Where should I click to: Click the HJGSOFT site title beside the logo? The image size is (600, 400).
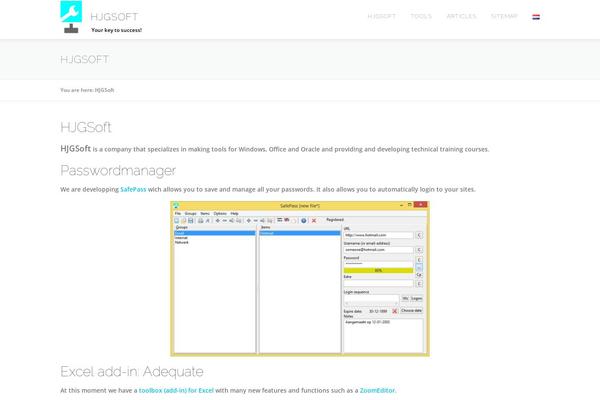tap(114, 17)
